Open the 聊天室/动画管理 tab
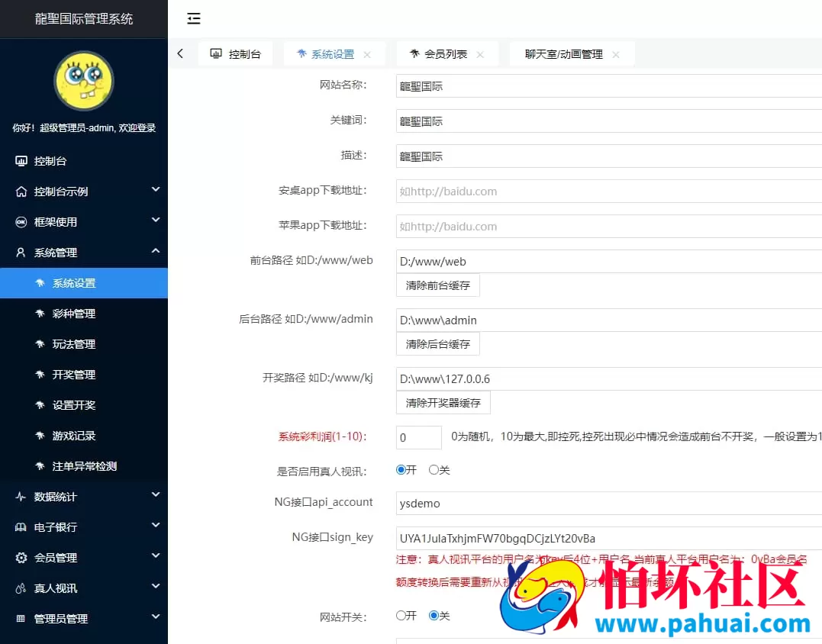Viewport: 822px width, 644px height. pyautogui.click(x=565, y=54)
